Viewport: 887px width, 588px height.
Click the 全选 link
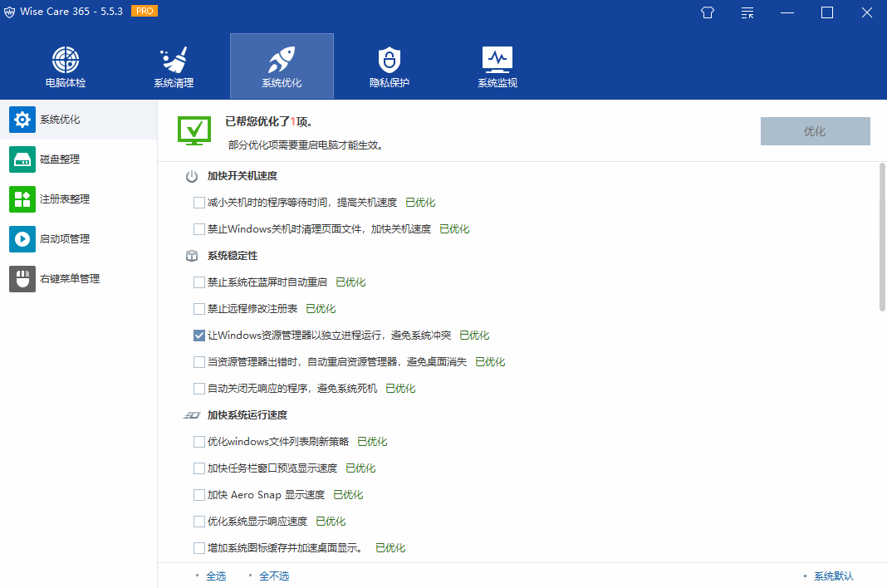(216, 576)
